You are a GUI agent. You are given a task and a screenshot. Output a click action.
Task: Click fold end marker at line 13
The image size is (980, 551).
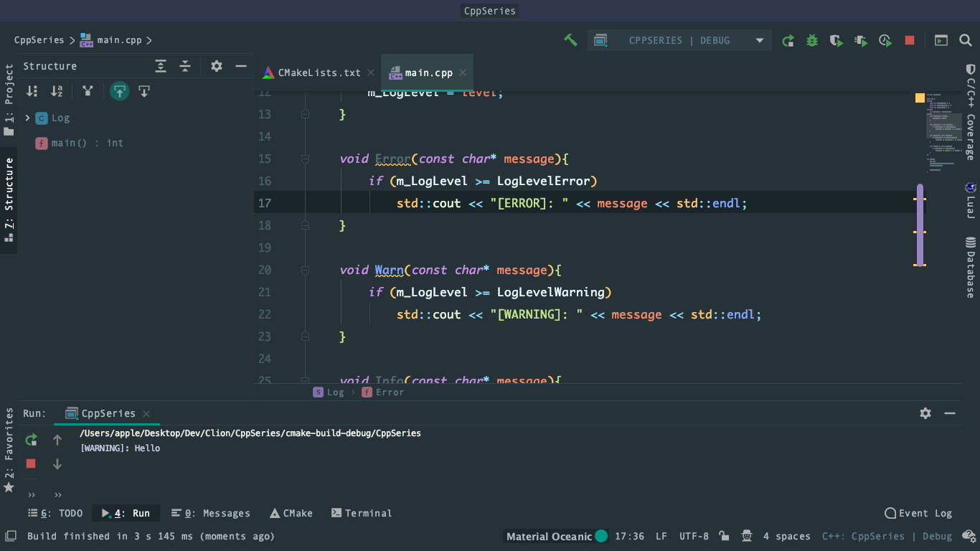coord(305,114)
